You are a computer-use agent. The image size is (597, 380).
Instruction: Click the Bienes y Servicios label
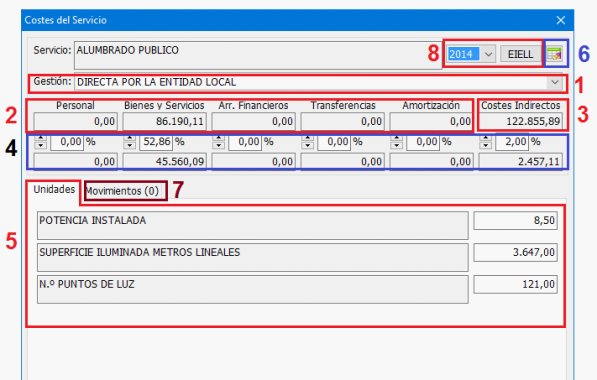pyautogui.click(x=164, y=105)
